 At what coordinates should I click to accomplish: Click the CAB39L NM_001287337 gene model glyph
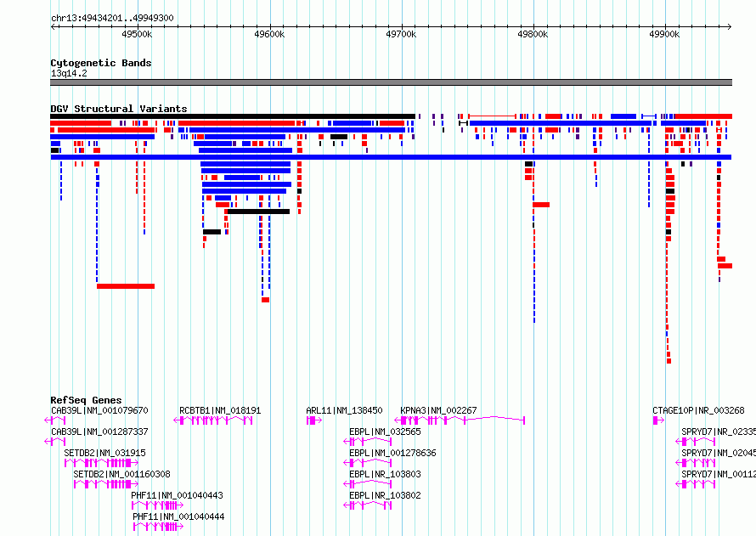[x=55, y=442]
